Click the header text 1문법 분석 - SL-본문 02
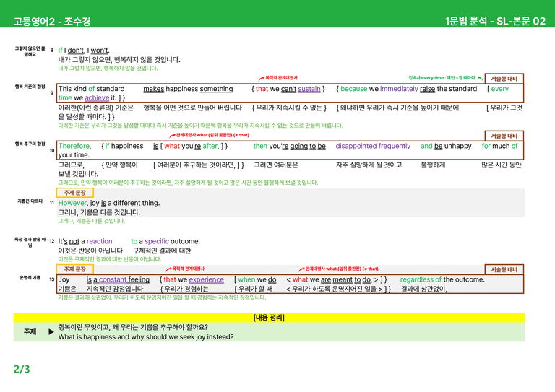Viewport: 555px width, 392px height. pos(495,21)
